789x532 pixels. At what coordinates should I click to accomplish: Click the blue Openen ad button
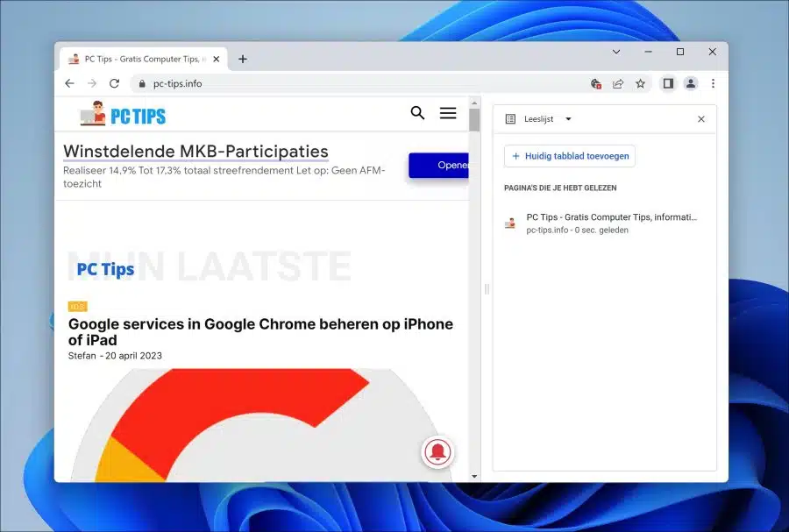439,165
